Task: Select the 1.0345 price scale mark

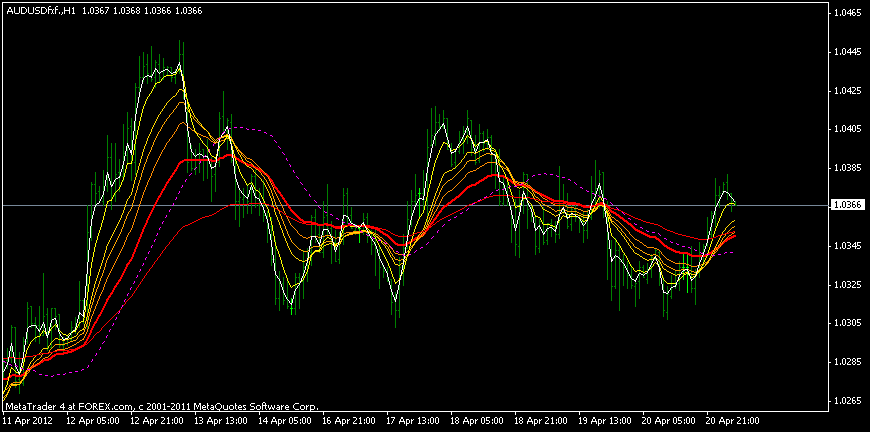Action: 847,246
